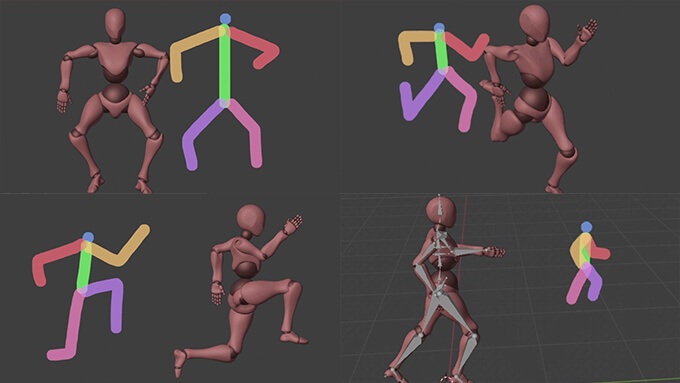This screenshot has width=680, height=383.
Task: Click the blue head dot of the squatting stick figure
Action: (x=225, y=19)
